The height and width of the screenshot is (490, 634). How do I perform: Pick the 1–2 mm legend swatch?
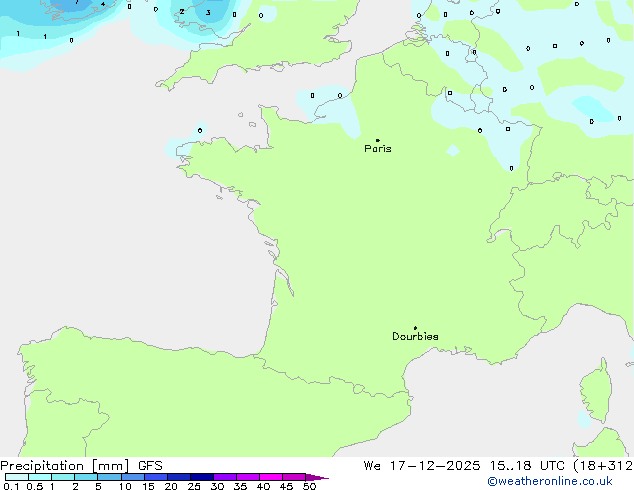[x=63, y=477]
